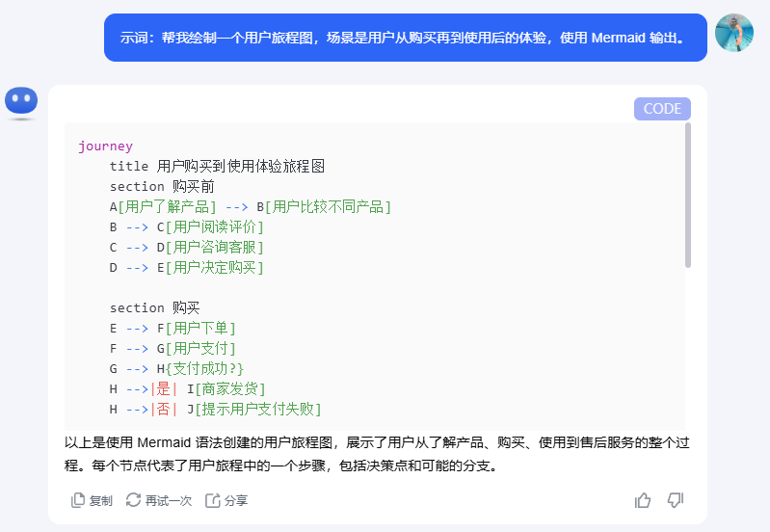Click the Mermaid summary paragraph below code
This screenshot has width=770, height=532.
coord(376,454)
